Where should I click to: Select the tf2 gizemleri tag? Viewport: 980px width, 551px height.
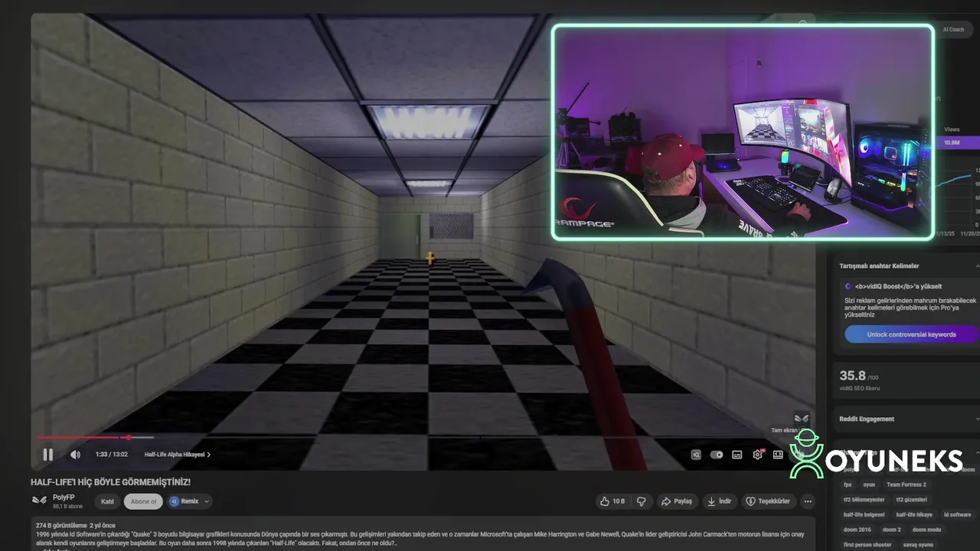(x=911, y=500)
